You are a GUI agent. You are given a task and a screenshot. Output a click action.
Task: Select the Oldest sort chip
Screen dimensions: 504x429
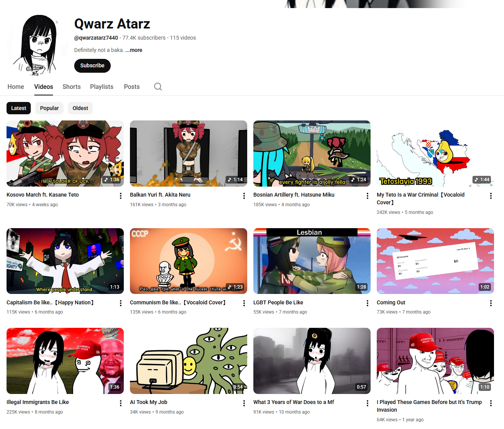click(x=80, y=108)
